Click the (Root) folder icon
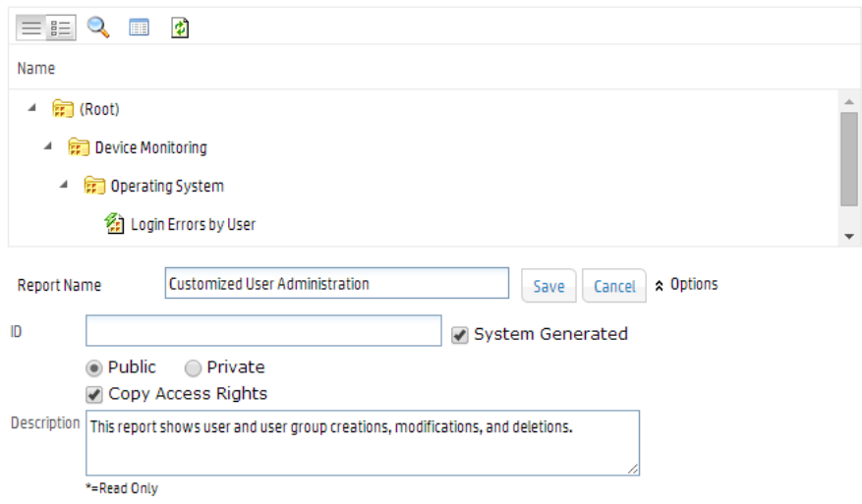Screen dimensions: 862x504 (63, 109)
